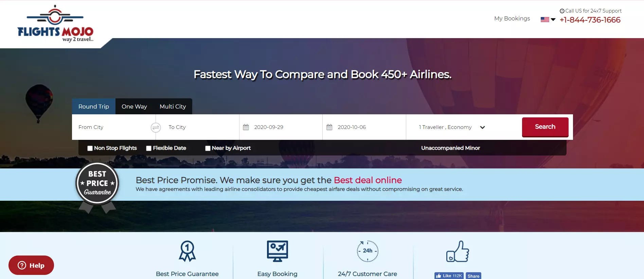Click the Best Price Guarantee ribbon icon
Viewport: 644px width, 279px height.
click(187, 251)
